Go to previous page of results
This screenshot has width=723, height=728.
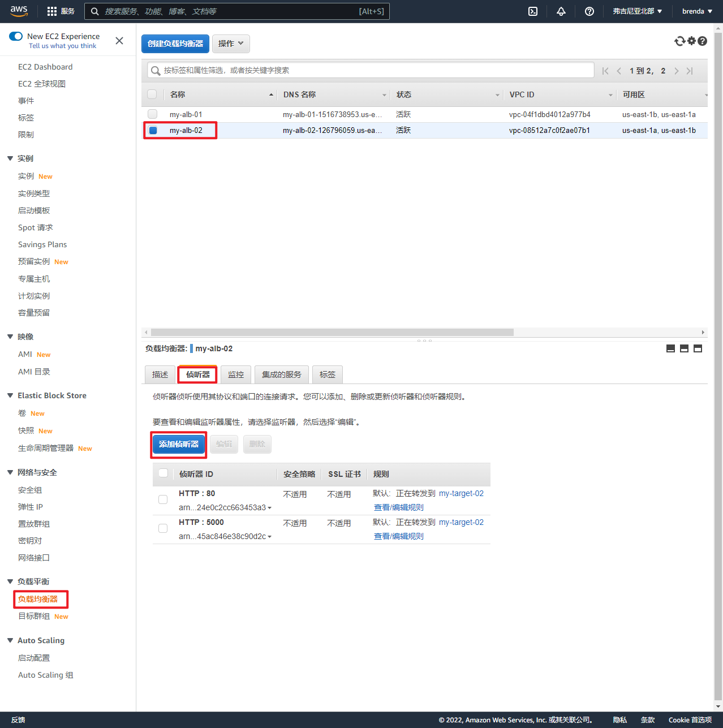coord(619,71)
